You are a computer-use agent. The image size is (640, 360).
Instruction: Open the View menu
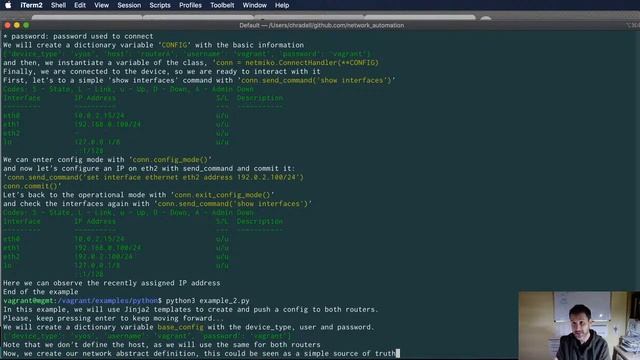coord(101,5)
